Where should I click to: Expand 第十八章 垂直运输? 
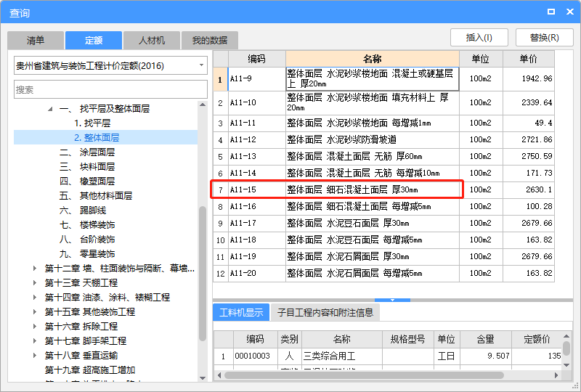35,355
